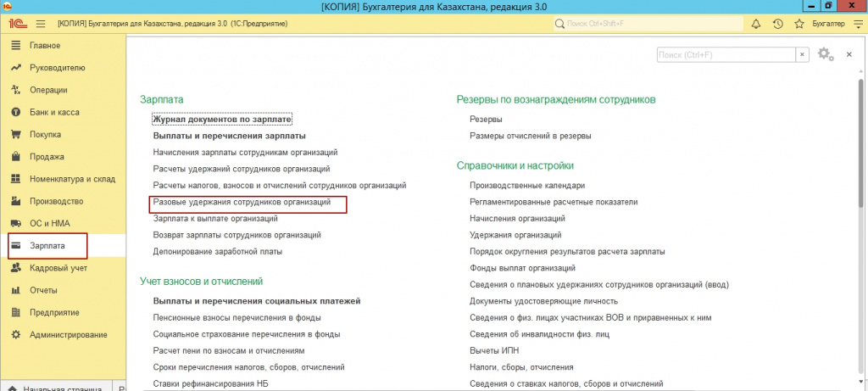Image resolution: width=868 pixels, height=391 pixels.
Task: Open Начисления организаций
Action: [x=517, y=219]
